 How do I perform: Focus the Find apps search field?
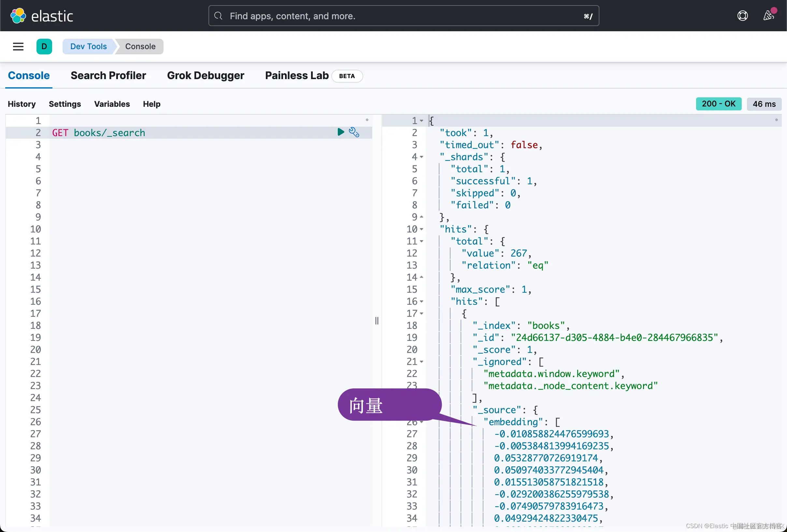click(403, 16)
